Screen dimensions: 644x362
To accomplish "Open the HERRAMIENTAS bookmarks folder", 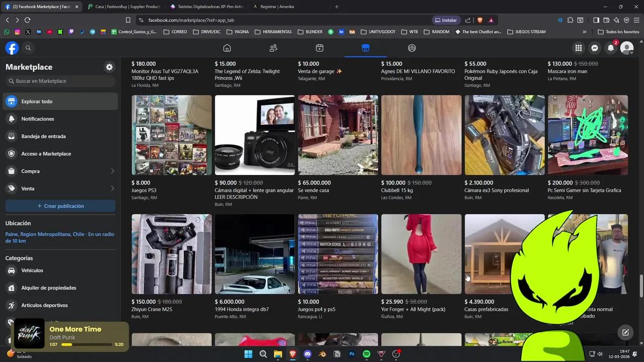I will [x=273, y=32].
